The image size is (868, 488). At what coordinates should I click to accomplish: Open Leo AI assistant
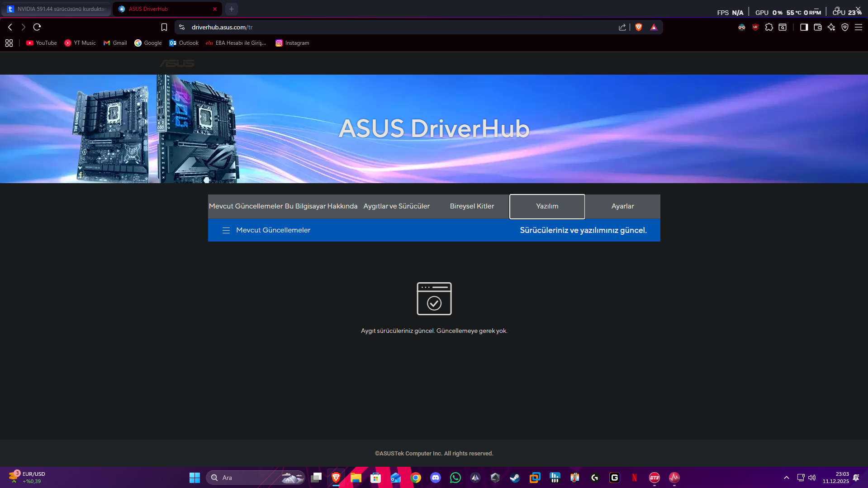coord(831,27)
